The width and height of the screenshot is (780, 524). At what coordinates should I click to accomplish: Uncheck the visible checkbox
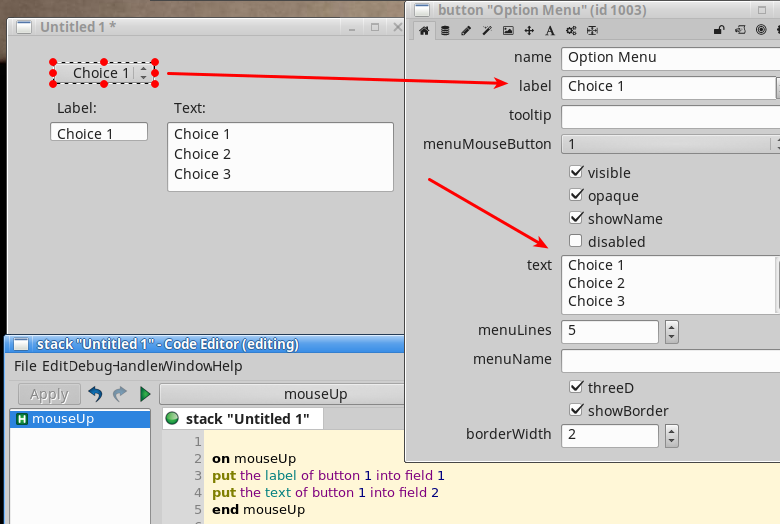tap(575, 173)
